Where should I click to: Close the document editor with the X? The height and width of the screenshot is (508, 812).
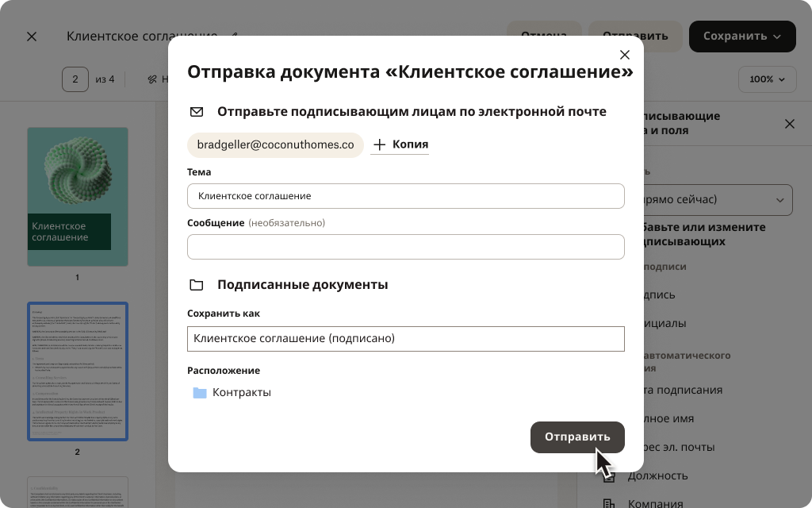coord(32,37)
